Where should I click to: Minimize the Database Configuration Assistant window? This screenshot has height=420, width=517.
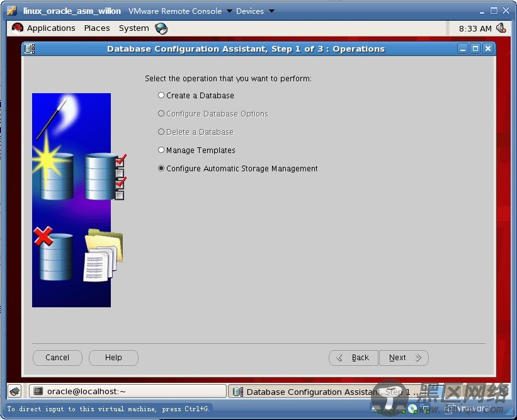click(x=463, y=49)
